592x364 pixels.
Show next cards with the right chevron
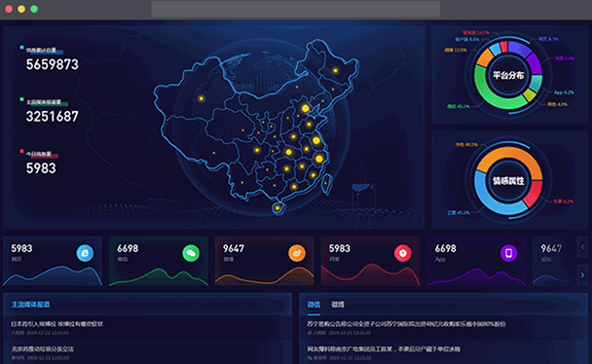click(582, 275)
